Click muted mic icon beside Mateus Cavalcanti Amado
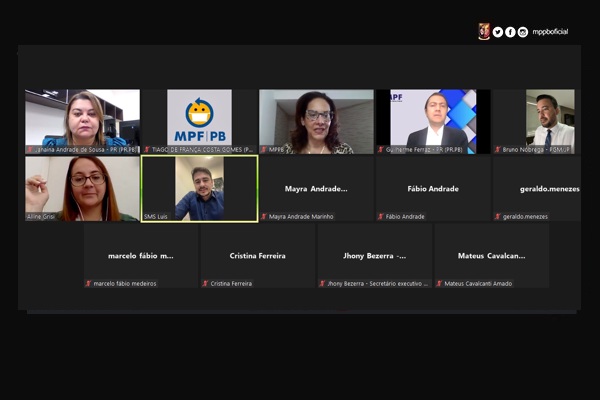The width and height of the screenshot is (600, 400). click(x=439, y=284)
